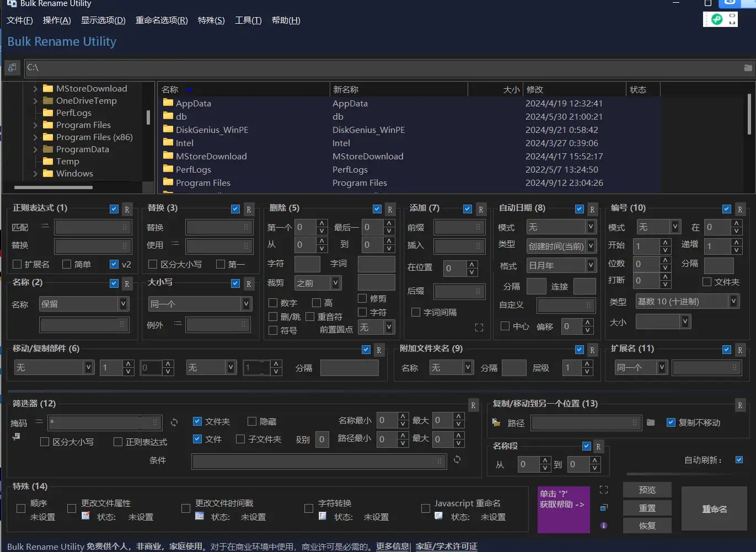The width and height of the screenshot is (756, 552).
Task: Open the 更多信息 link in status bar
Action: pyautogui.click(x=393, y=546)
